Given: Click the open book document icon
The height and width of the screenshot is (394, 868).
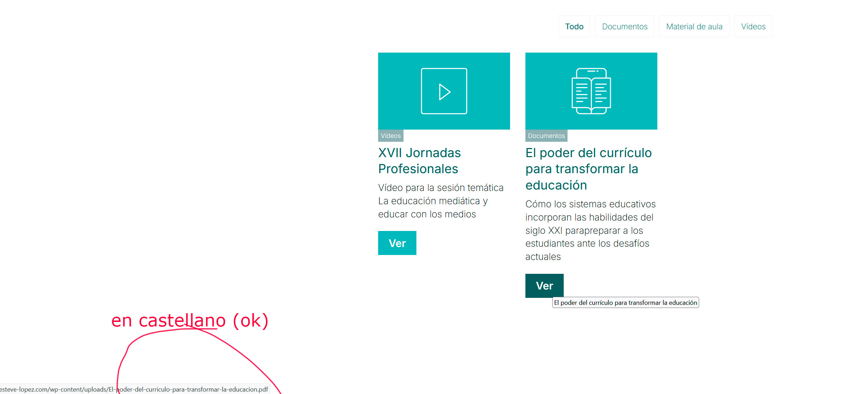Looking at the screenshot, I should pyautogui.click(x=591, y=91).
